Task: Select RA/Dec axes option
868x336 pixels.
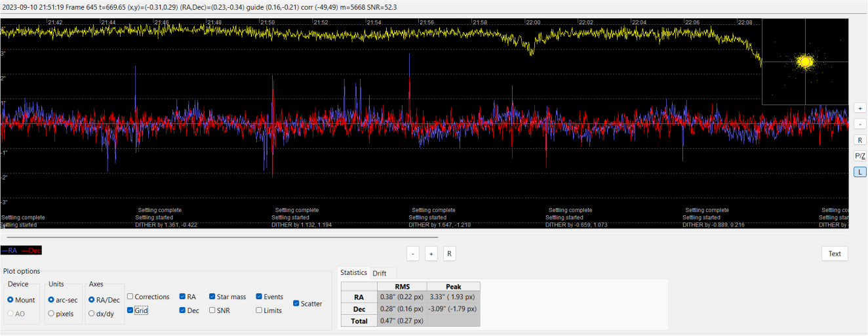Action: pyautogui.click(x=105, y=299)
